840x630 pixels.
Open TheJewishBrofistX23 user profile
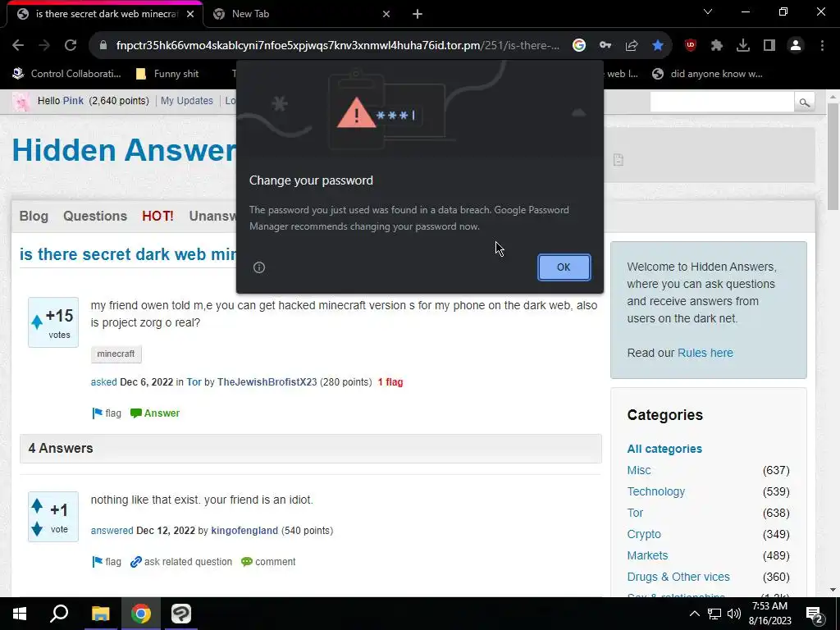(267, 382)
